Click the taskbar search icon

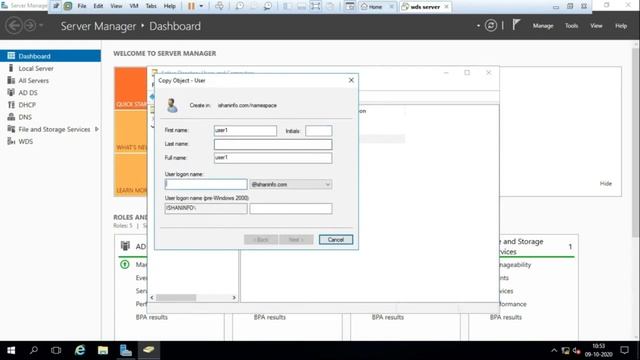click(34, 350)
